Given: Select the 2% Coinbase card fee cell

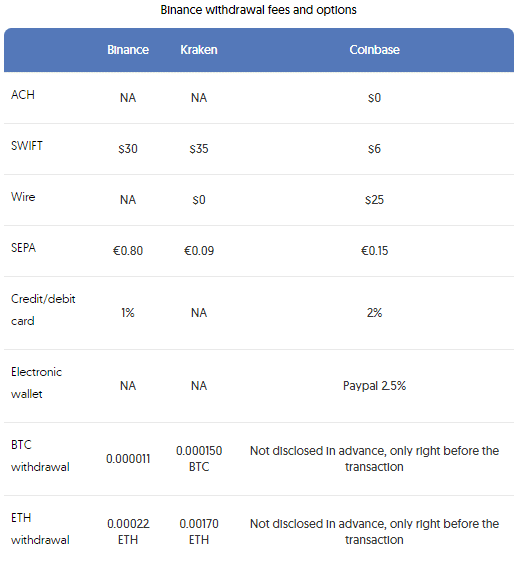Looking at the screenshot, I should (374, 313).
